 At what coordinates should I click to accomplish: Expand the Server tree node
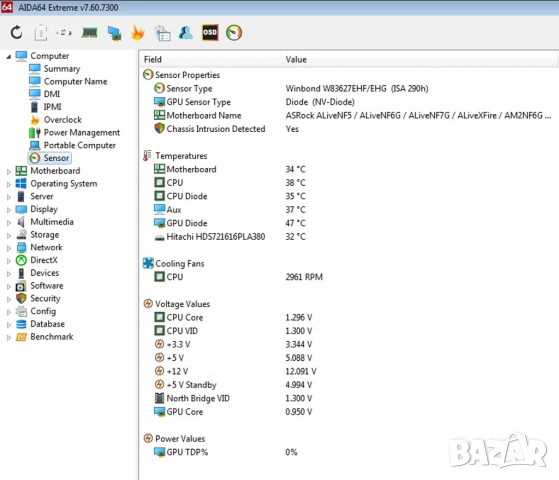(x=9, y=197)
